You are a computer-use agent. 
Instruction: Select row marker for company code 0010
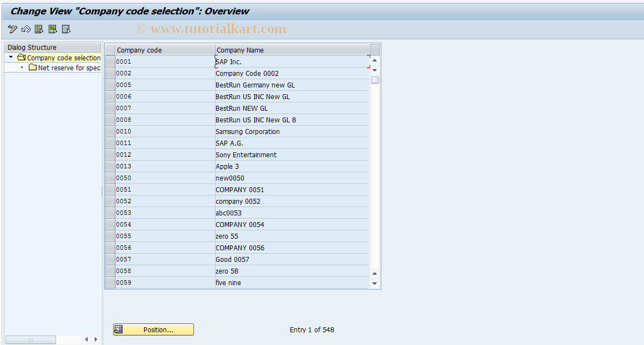110,131
